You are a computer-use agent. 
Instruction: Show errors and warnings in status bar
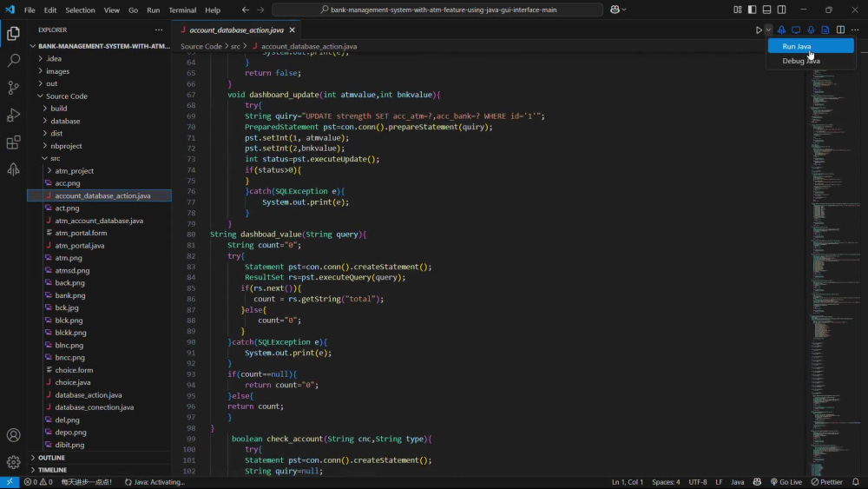38,482
